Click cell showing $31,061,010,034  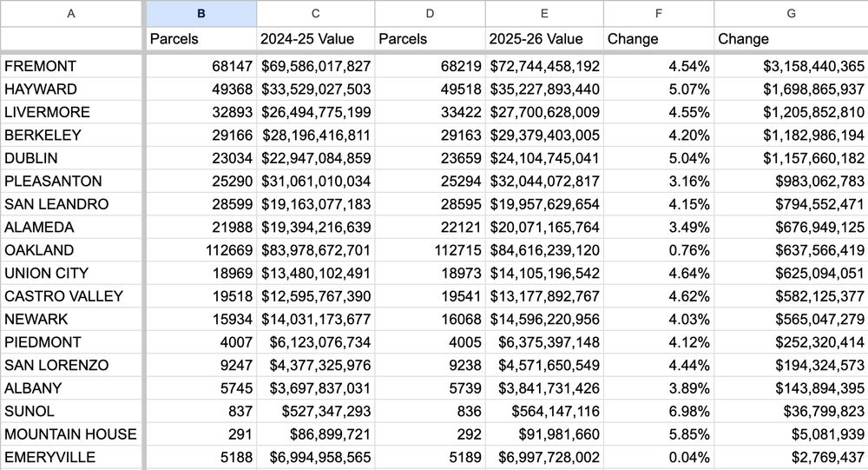click(x=316, y=182)
